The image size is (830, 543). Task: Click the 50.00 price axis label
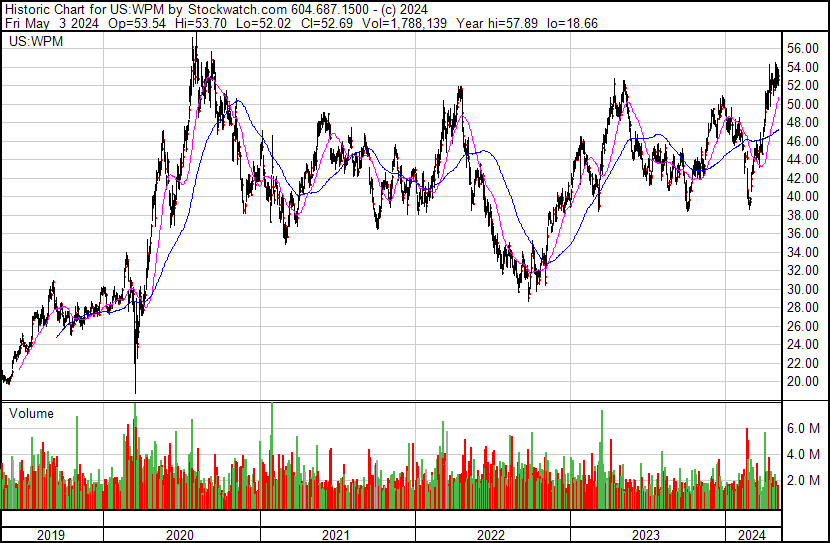(802, 104)
